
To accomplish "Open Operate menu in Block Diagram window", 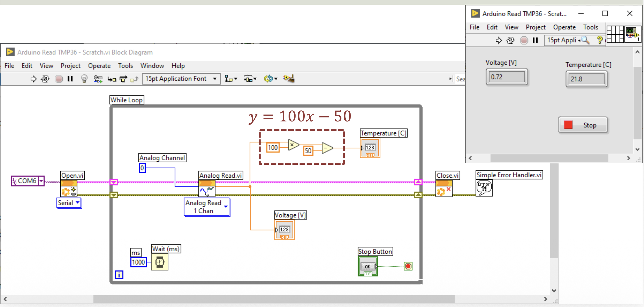I will coord(99,66).
